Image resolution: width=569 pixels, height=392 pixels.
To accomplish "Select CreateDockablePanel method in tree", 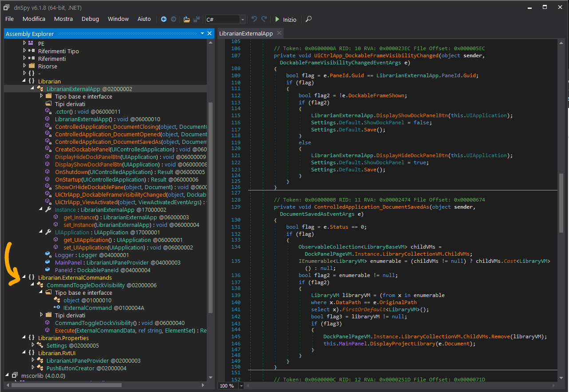I will click(131, 149).
